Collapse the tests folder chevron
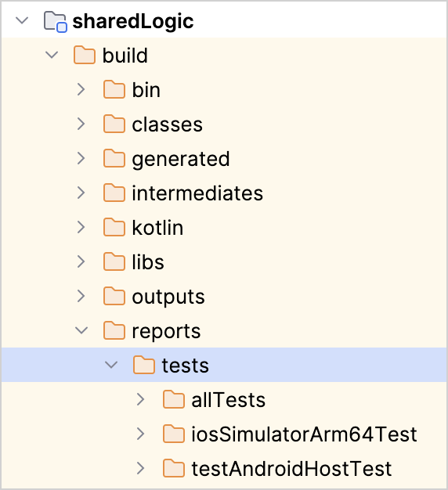 coord(111,365)
